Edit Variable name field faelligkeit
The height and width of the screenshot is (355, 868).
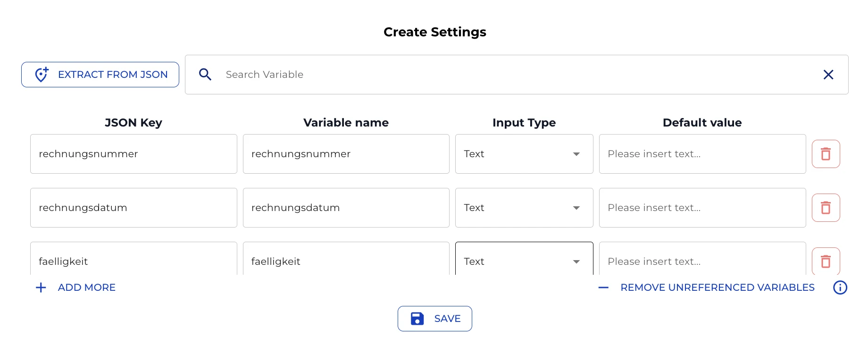click(346, 259)
